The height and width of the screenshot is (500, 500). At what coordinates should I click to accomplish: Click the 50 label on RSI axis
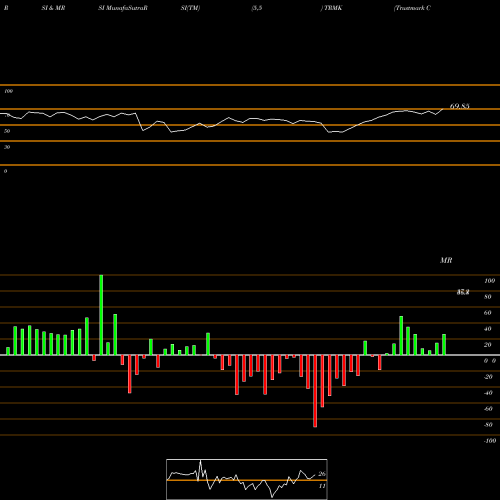[7, 131]
